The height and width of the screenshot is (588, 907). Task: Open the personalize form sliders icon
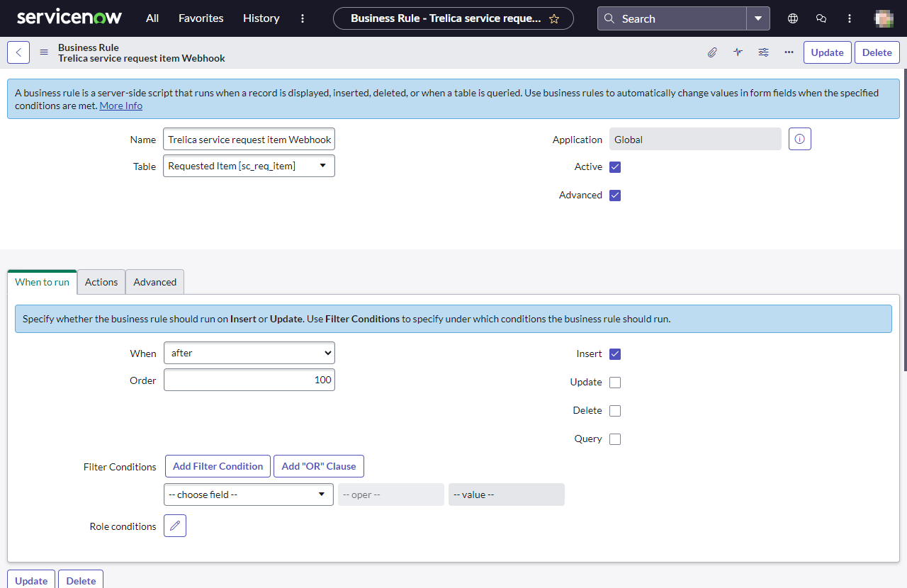(763, 52)
